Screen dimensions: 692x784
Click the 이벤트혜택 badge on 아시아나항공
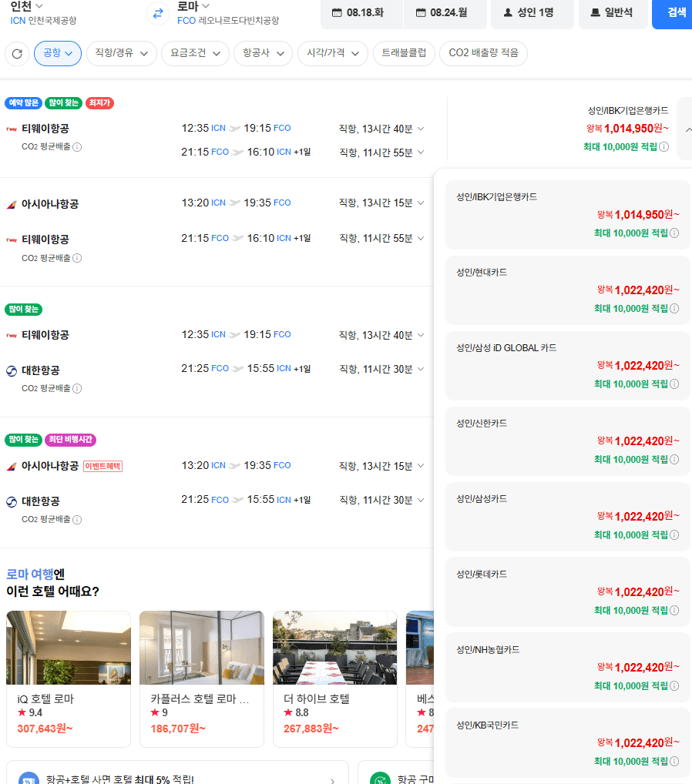click(102, 466)
